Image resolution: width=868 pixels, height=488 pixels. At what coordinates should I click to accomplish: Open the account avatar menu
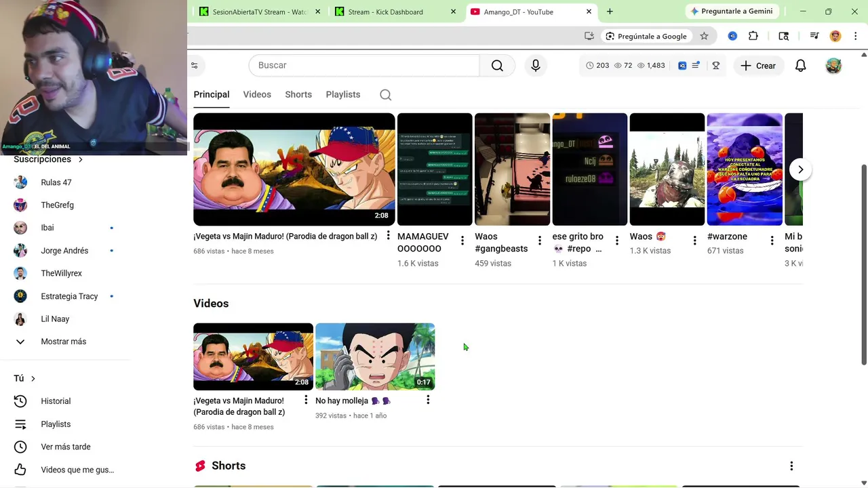[833, 66]
